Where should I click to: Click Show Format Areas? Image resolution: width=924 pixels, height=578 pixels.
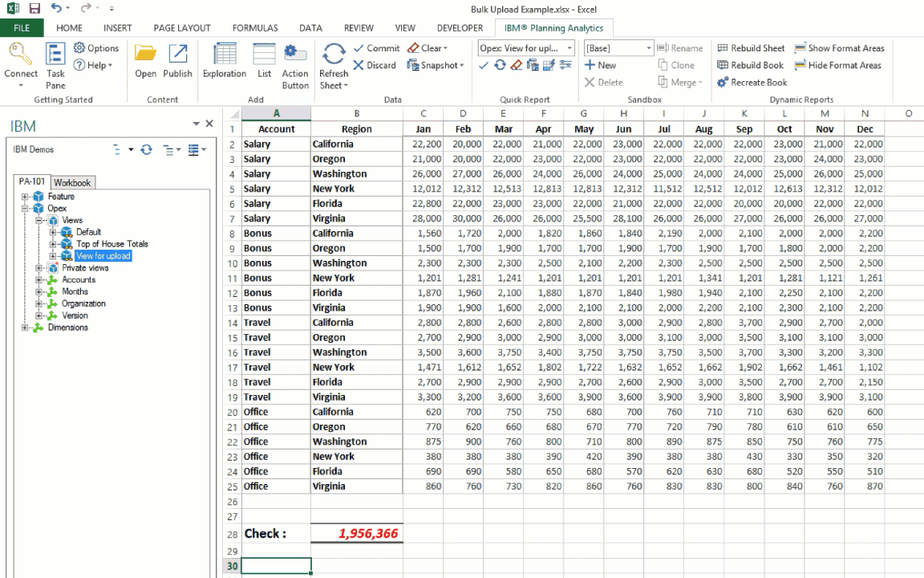pyautogui.click(x=839, y=48)
